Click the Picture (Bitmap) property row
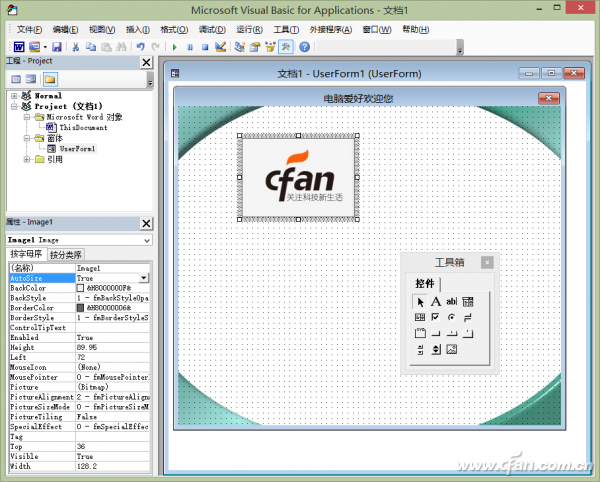600x482 pixels. 79,387
